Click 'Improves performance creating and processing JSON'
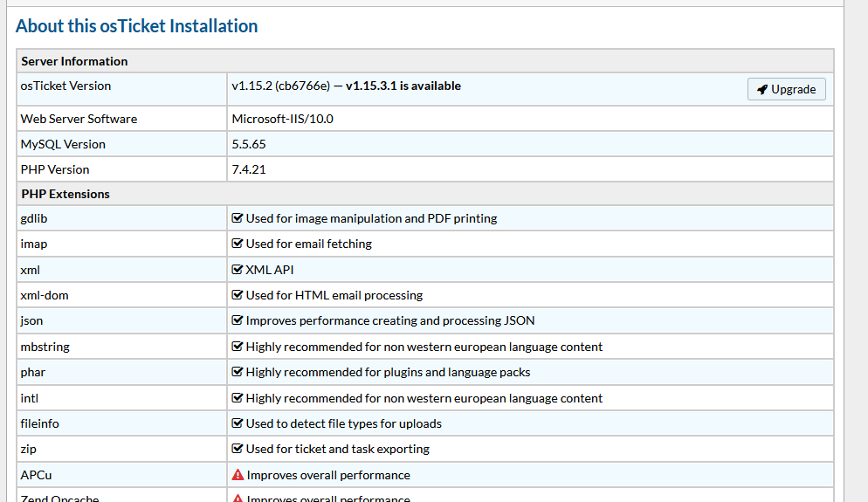Image resolution: width=868 pixels, height=502 pixels. click(x=390, y=321)
